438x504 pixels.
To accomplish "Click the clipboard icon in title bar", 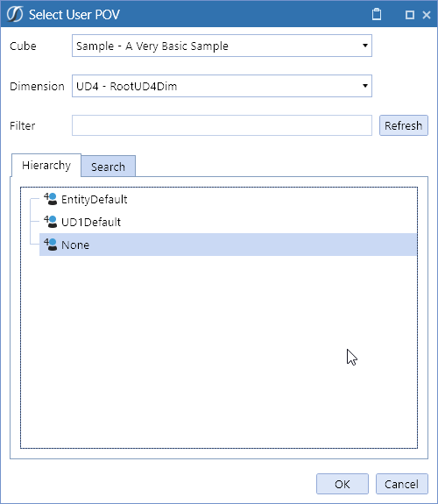I will point(377,15).
